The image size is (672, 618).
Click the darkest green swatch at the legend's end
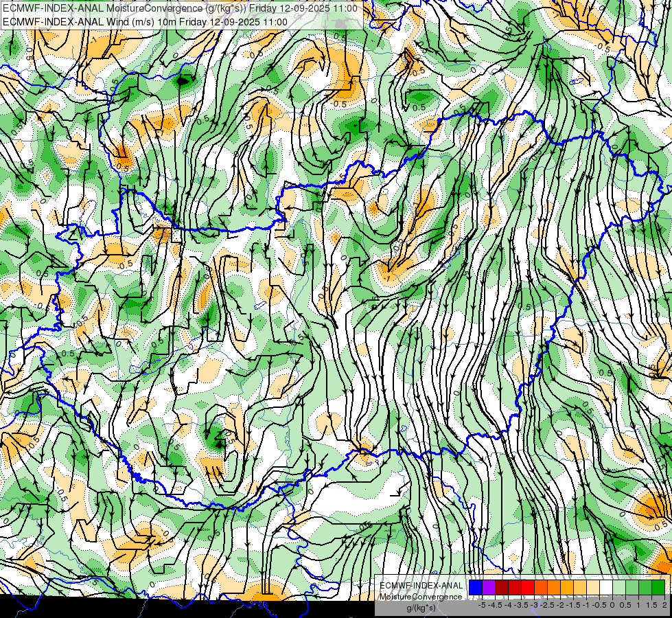point(658,587)
